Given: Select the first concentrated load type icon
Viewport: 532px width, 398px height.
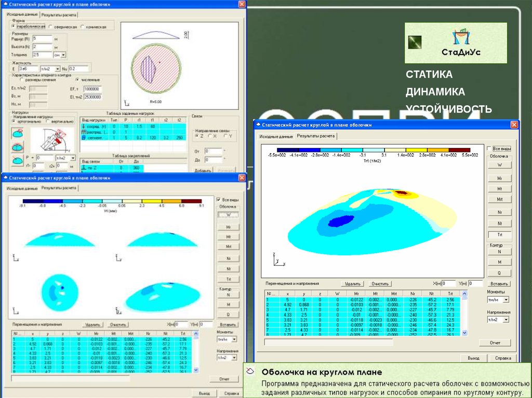Looking at the screenshot, I should (17, 133).
